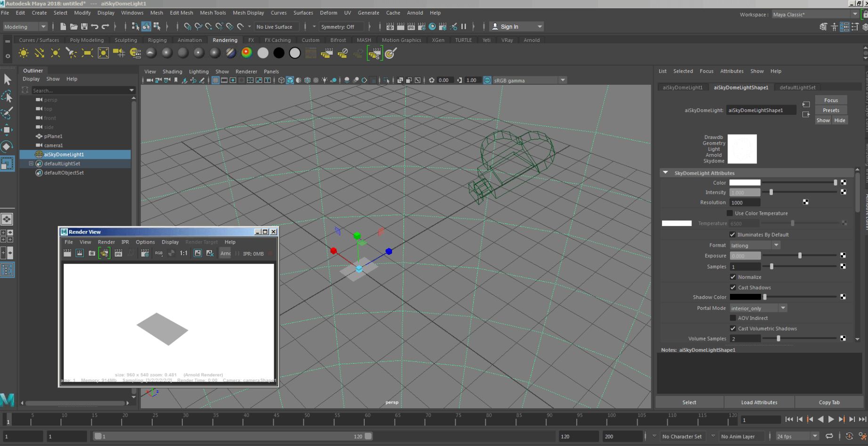Save the scene icon

pyautogui.click(x=84, y=26)
